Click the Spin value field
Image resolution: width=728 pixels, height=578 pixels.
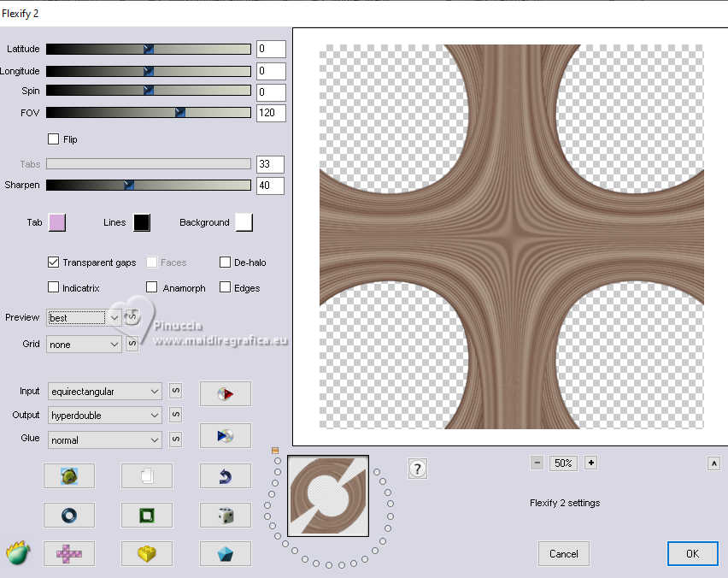271,92
